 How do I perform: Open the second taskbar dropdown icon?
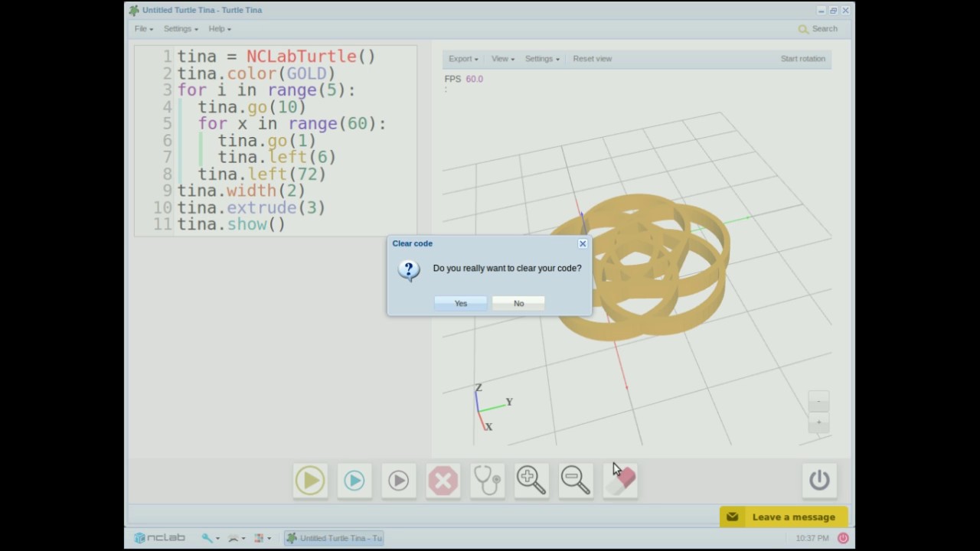(236, 538)
